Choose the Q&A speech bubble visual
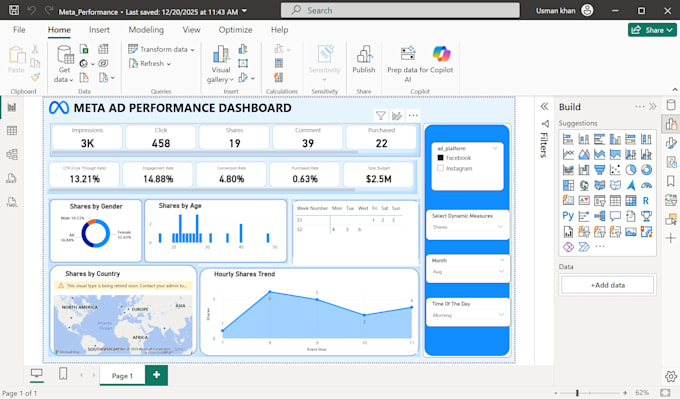Image resolution: width=680 pixels, height=400 pixels. pos(615,216)
